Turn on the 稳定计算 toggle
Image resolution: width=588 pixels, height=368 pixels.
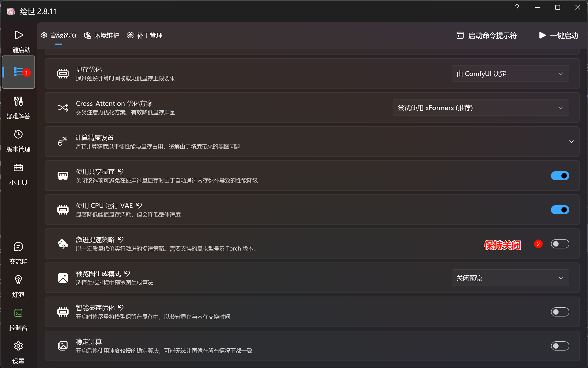coord(560,346)
